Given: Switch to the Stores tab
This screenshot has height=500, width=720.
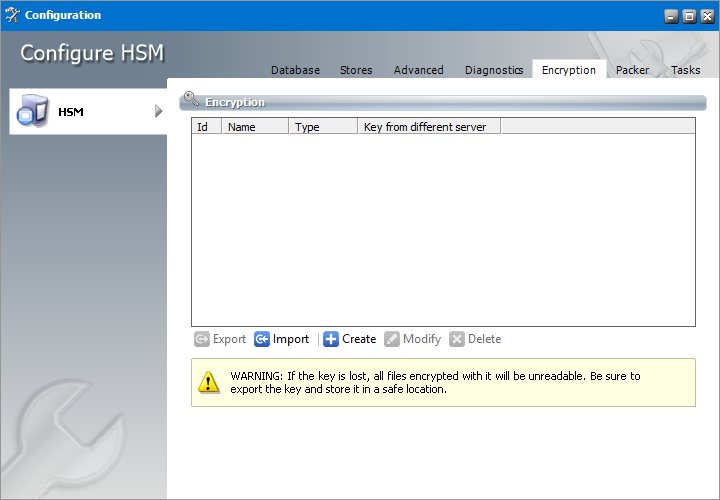Looking at the screenshot, I should tap(356, 70).
